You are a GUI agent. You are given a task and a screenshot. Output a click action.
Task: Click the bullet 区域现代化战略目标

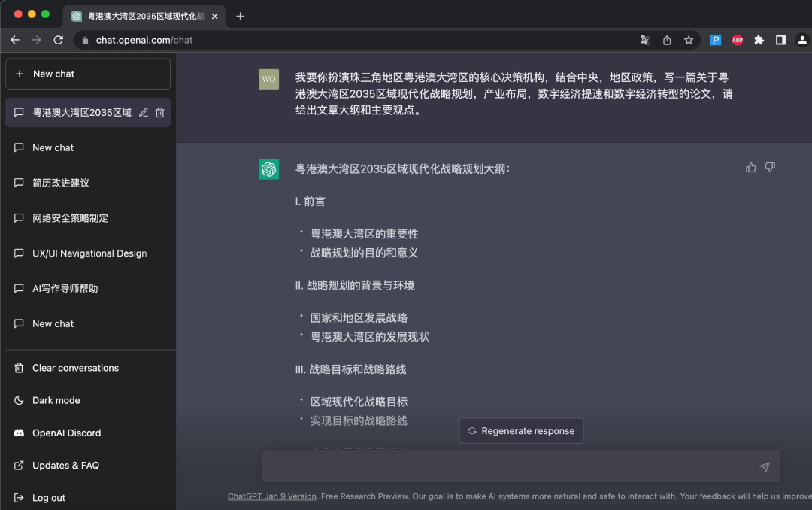click(x=359, y=402)
